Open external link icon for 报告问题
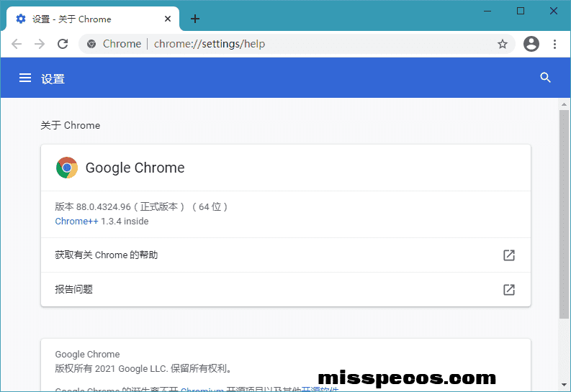 pos(509,290)
